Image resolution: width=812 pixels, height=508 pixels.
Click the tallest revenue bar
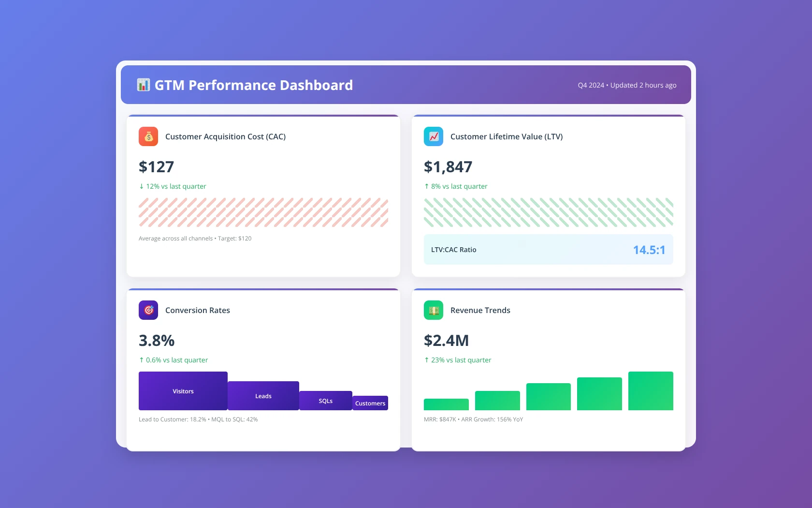click(x=651, y=391)
